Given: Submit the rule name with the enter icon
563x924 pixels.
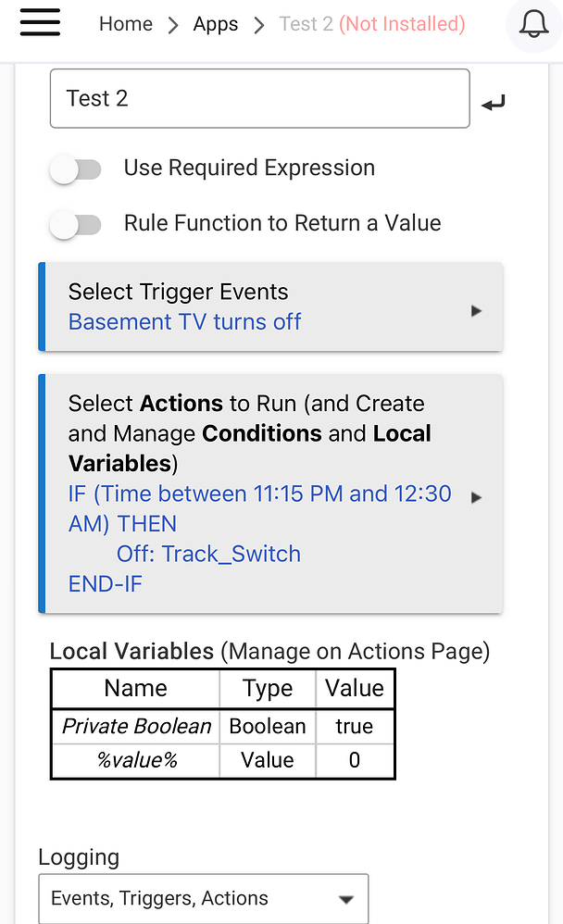Looking at the screenshot, I should pyautogui.click(x=493, y=102).
